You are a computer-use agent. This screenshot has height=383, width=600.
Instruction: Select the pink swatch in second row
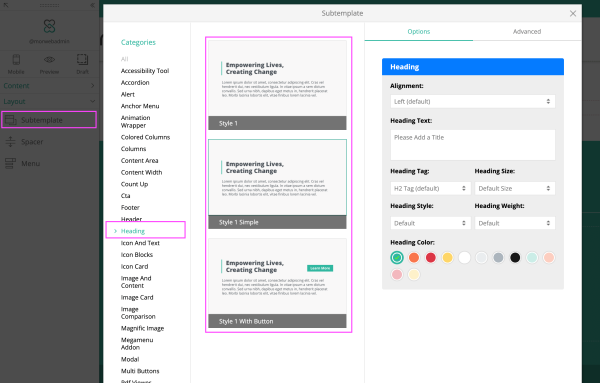(x=397, y=274)
